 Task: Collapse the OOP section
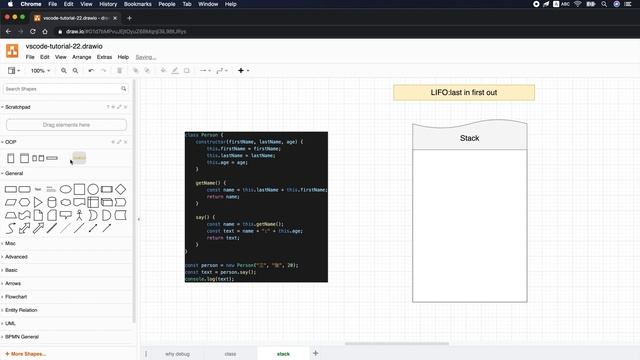pyautogui.click(x=11, y=142)
